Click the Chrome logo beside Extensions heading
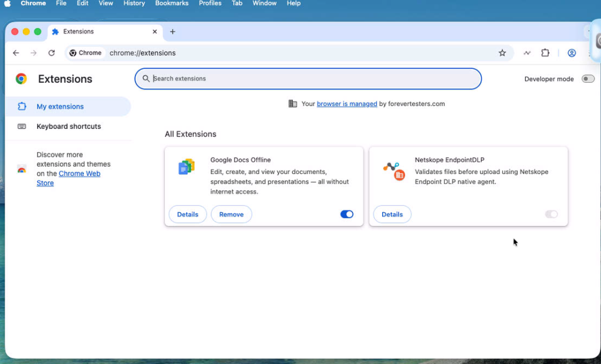601x364 pixels. tap(21, 79)
